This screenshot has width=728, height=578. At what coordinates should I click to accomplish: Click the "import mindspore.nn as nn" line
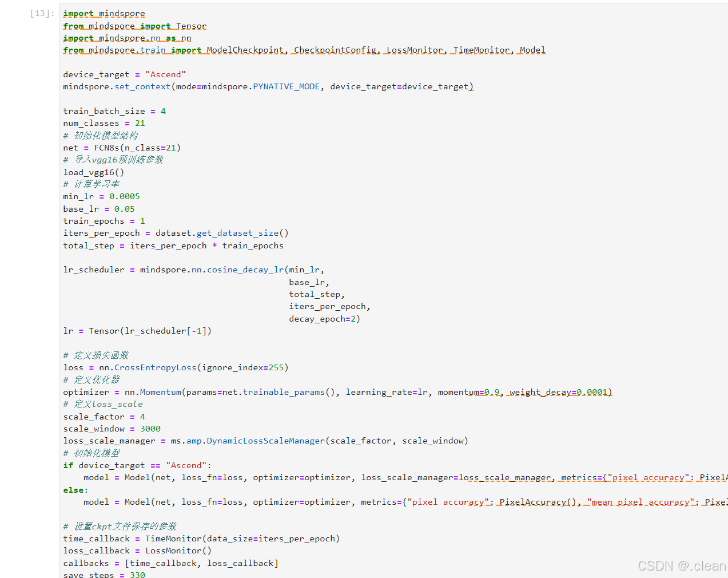coord(127,38)
